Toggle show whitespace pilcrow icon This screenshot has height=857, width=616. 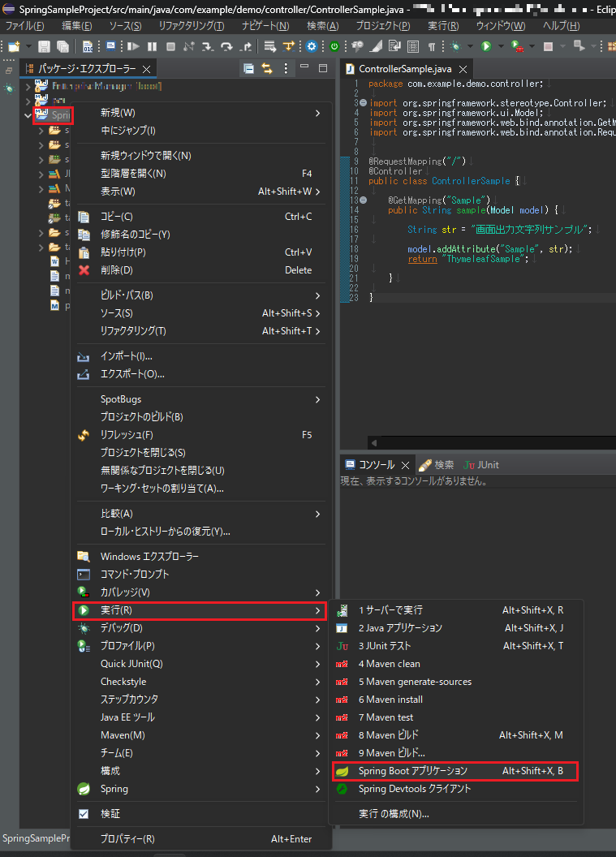[432, 46]
